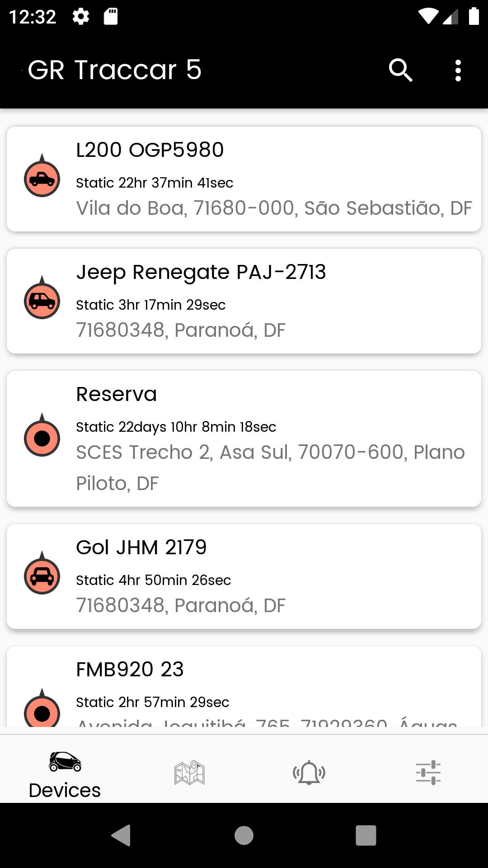Open the Map tab in bottom navigation
The width and height of the screenshot is (488, 868).
189,772
